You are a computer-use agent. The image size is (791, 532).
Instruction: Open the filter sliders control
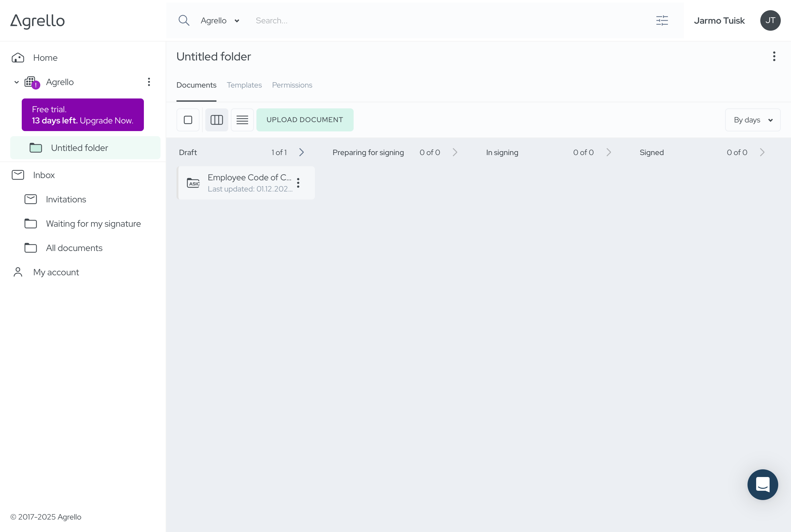pos(662,20)
